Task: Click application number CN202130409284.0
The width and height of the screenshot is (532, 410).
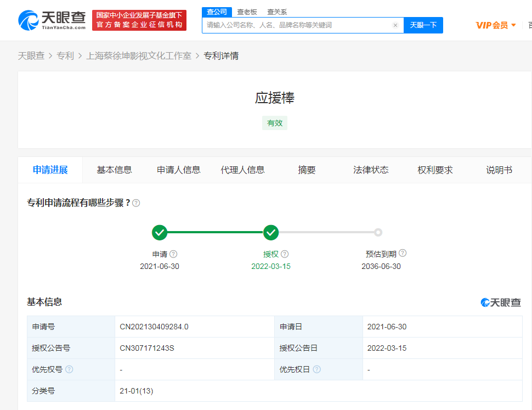Action: pyautogui.click(x=154, y=327)
